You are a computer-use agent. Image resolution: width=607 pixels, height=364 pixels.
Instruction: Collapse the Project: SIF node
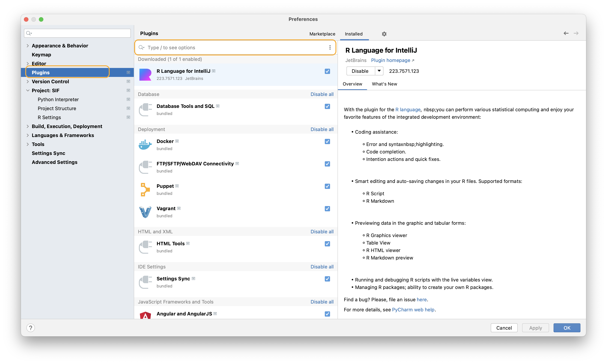tap(27, 91)
